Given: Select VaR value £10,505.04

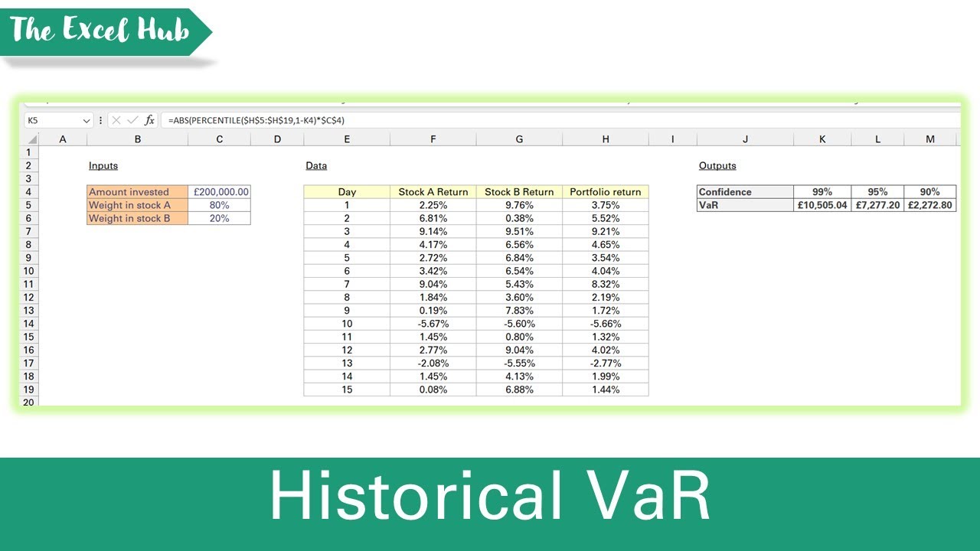Looking at the screenshot, I should pyautogui.click(x=822, y=205).
